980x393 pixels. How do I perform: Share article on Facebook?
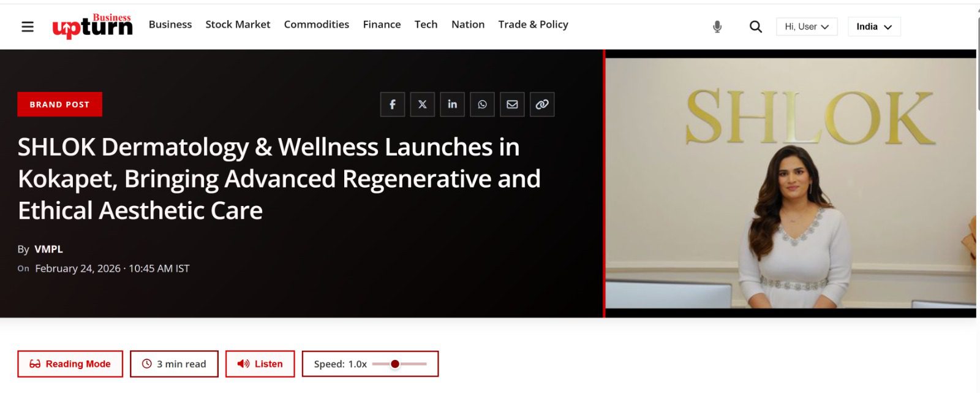393,104
